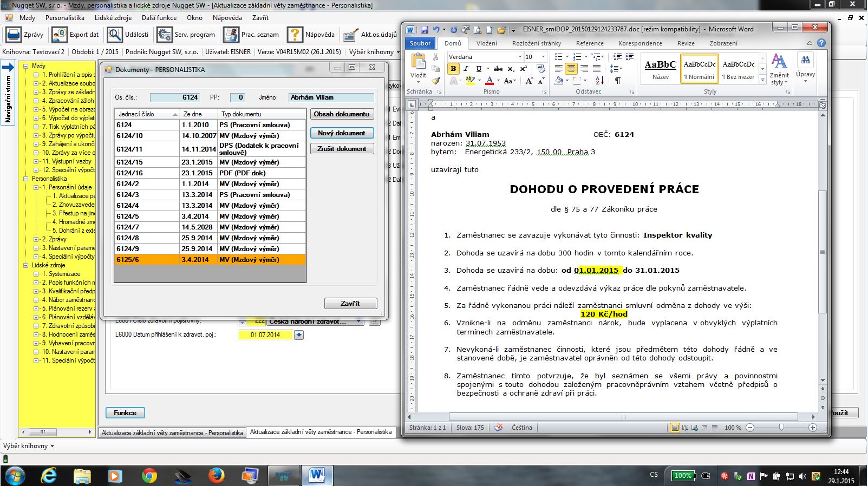Apply subscript formatting in Word
Image resolution: width=868 pixels, height=486 pixels.
511,69
